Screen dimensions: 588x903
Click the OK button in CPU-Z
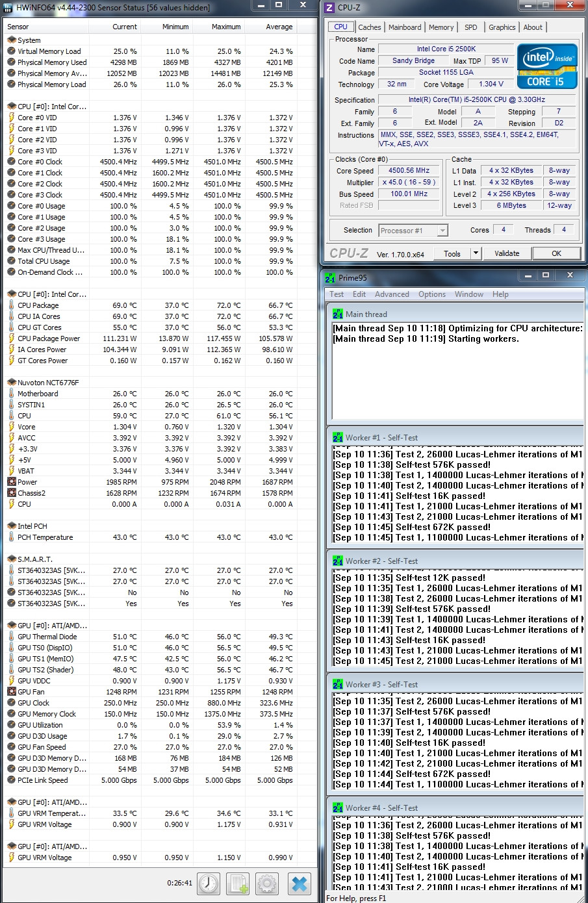tap(556, 253)
